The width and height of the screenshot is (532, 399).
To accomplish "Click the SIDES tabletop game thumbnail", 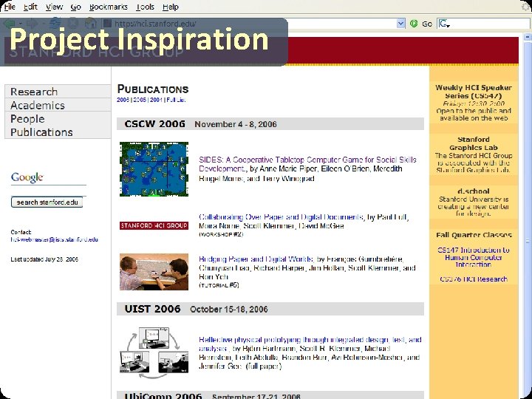I will 154,169.
